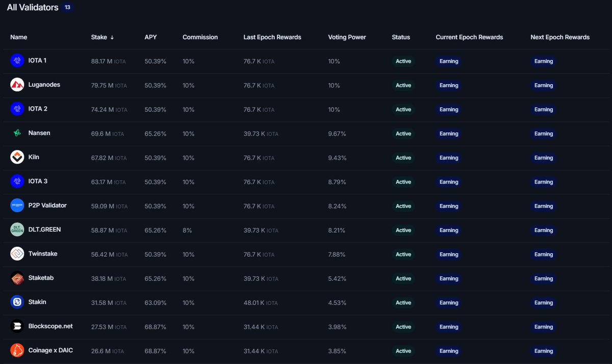Click the IOTA 3 validator logo
The height and width of the screenshot is (364, 612).
[x=17, y=181]
